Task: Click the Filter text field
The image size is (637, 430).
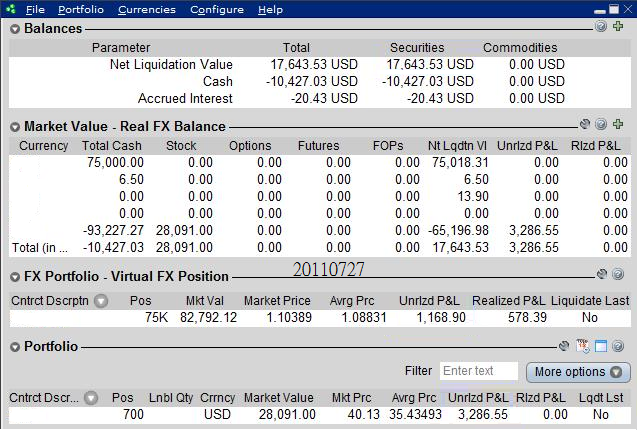Action: pos(479,371)
